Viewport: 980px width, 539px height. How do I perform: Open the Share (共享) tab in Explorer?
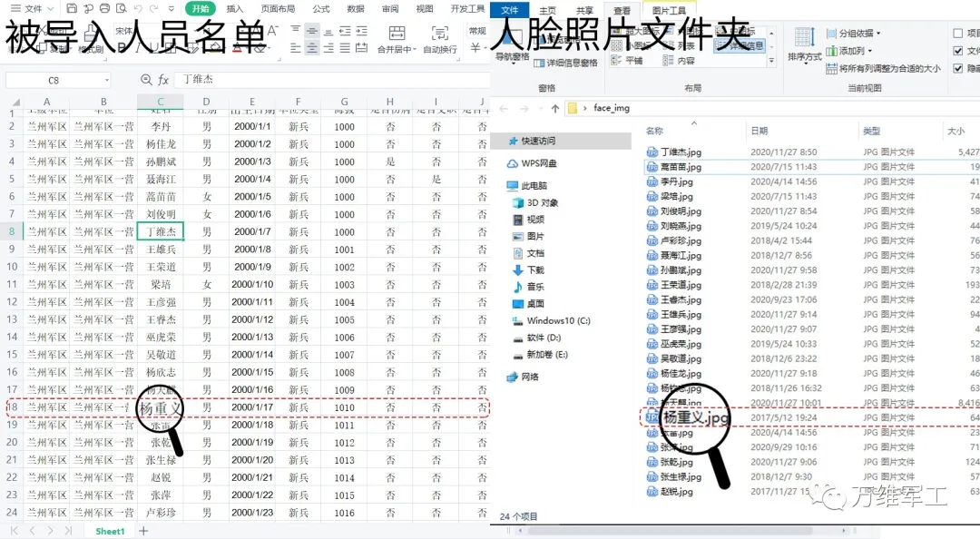(x=584, y=10)
